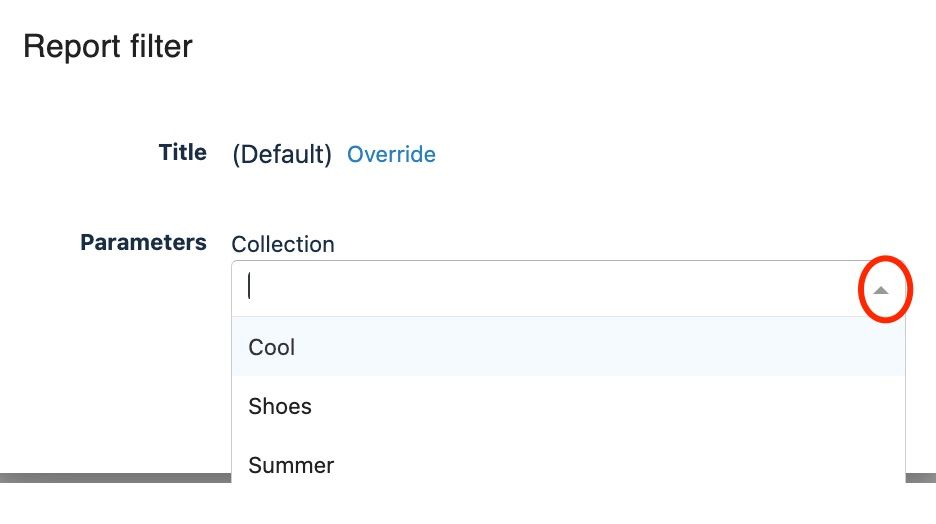Click the (Default) title text

[281, 155]
